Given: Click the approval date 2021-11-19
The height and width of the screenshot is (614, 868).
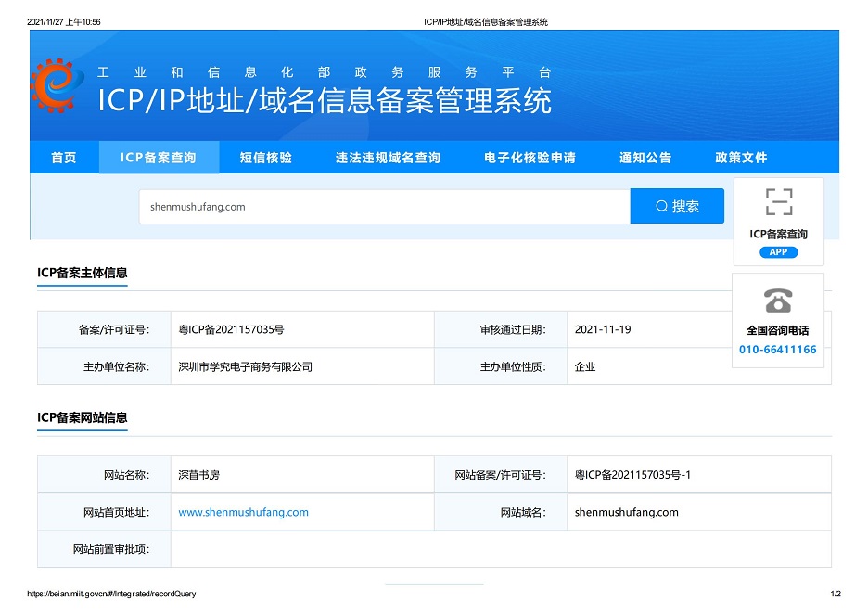Looking at the screenshot, I should [603, 329].
